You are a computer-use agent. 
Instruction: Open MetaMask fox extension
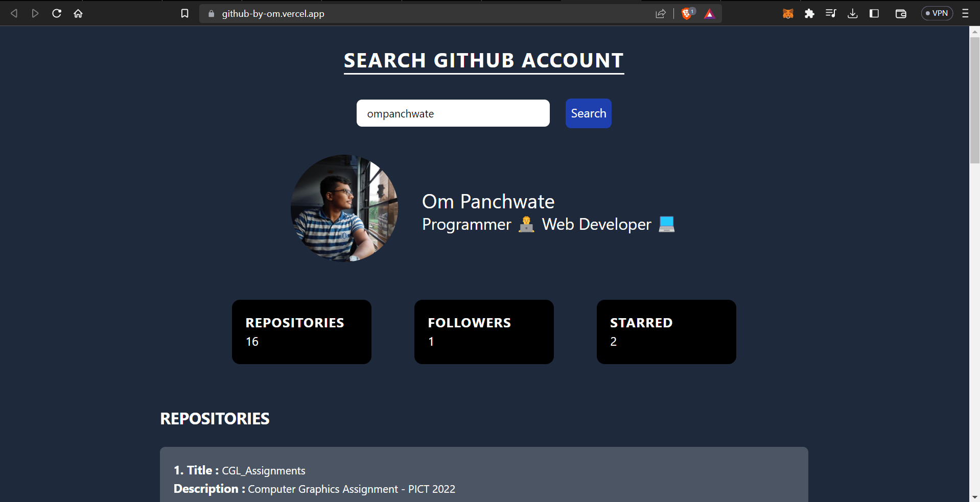pyautogui.click(x=788, y=14)
